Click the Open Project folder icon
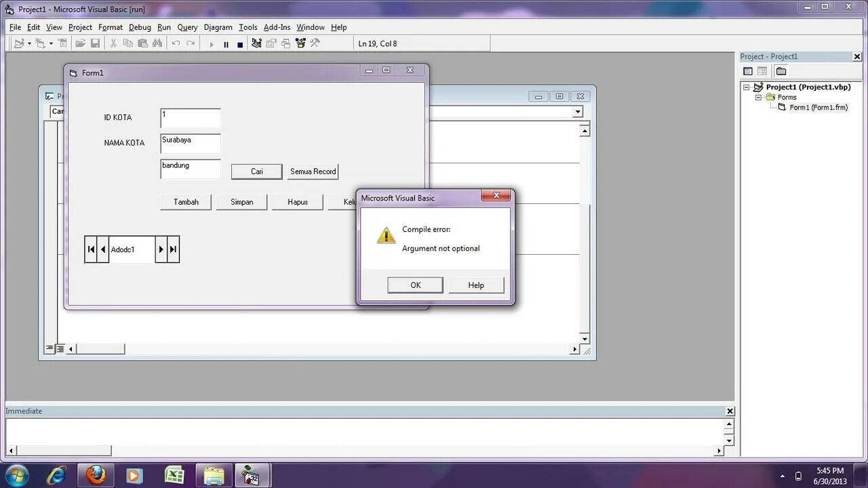Image resolution: width=868 pixels, height=488 pixels. point(81,43)
